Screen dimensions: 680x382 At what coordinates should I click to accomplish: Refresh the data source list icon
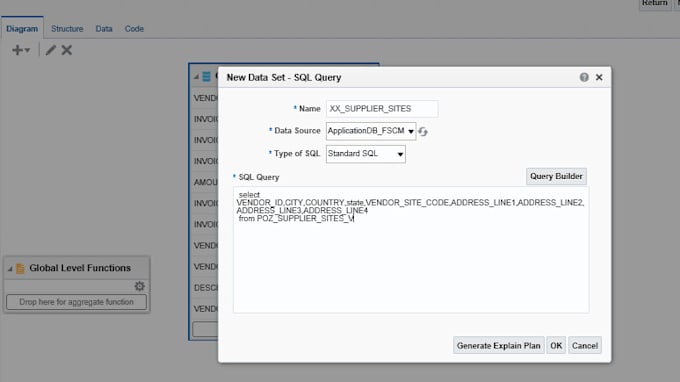pyautogui.click(x=423, y=132)
